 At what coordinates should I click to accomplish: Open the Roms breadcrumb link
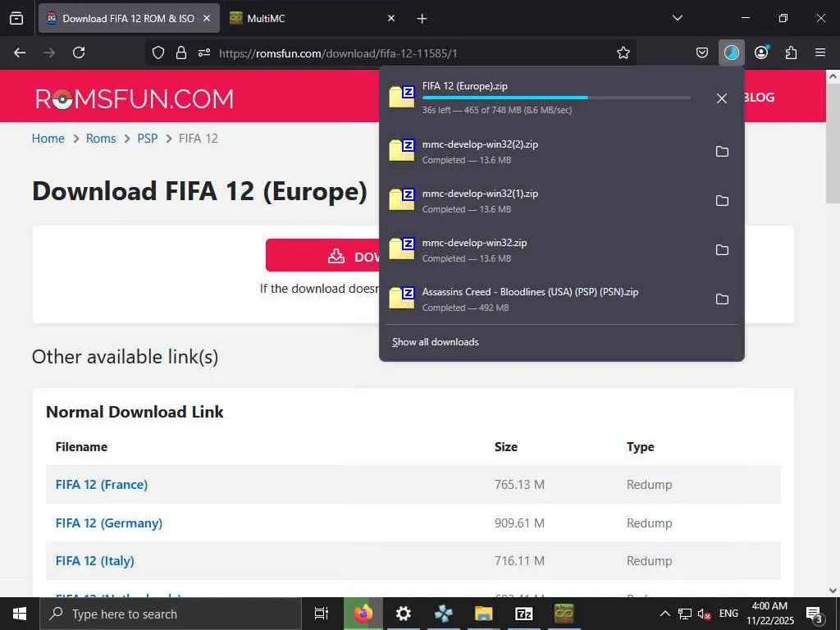point(101,138)
